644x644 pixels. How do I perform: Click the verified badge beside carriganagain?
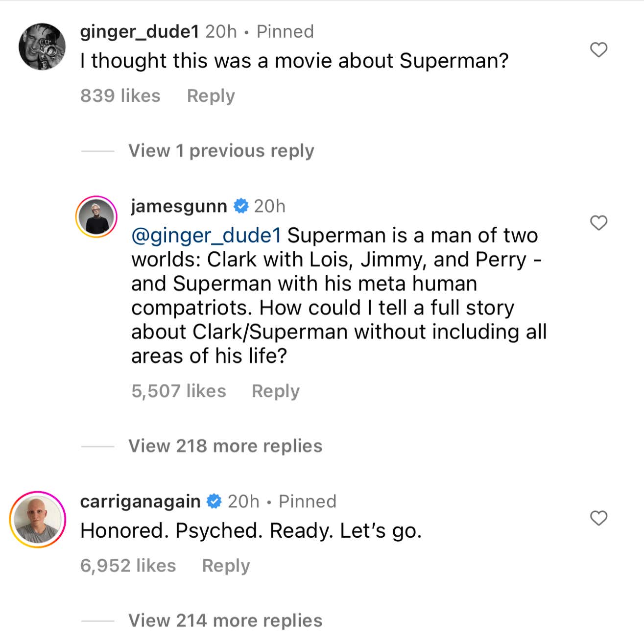pyautogui.click(x=214, y=501)
